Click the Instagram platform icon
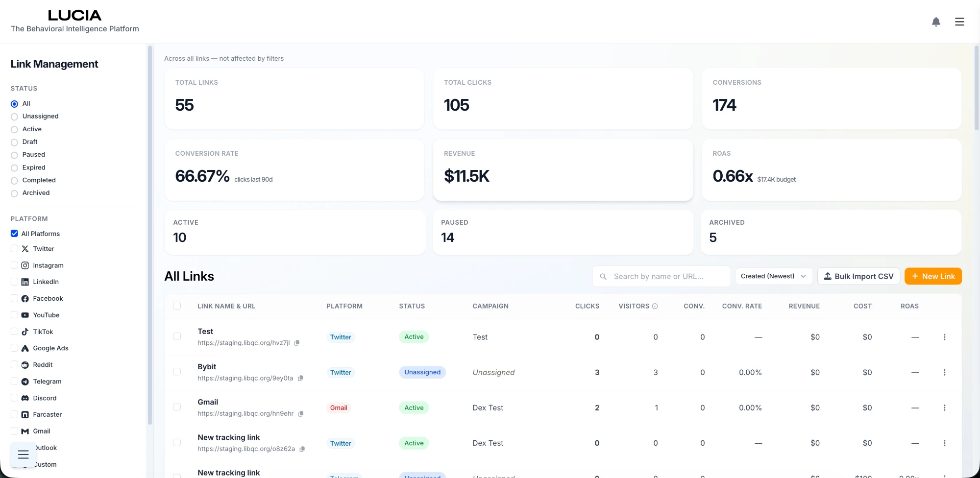The height and width of the screenshot is (478, 980). pyautogui.click(x=25, y=265)
